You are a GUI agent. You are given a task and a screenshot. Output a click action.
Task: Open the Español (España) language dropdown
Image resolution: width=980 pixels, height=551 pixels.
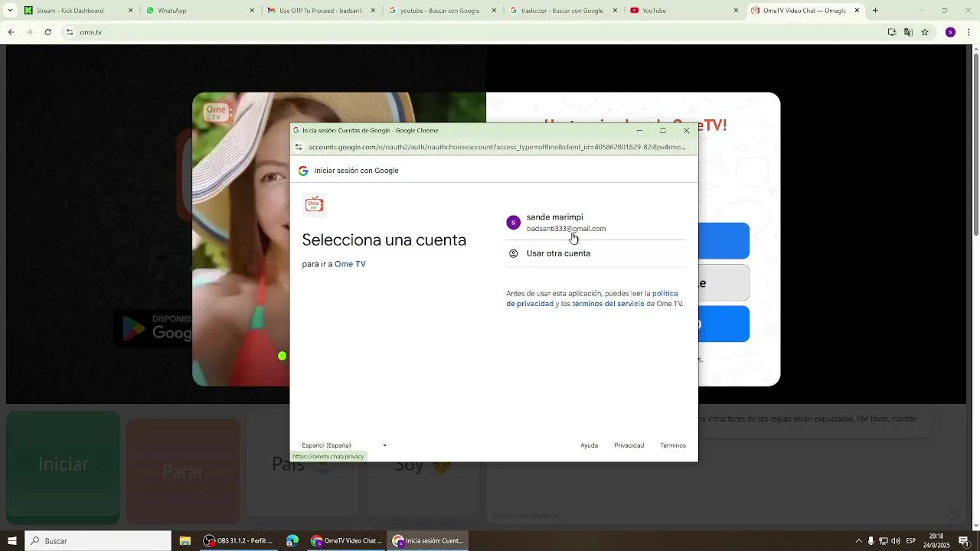coord(344,445)
